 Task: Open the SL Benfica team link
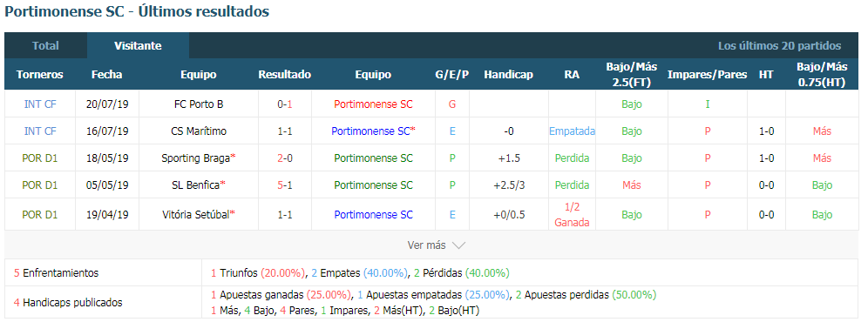tap(195, 185)
